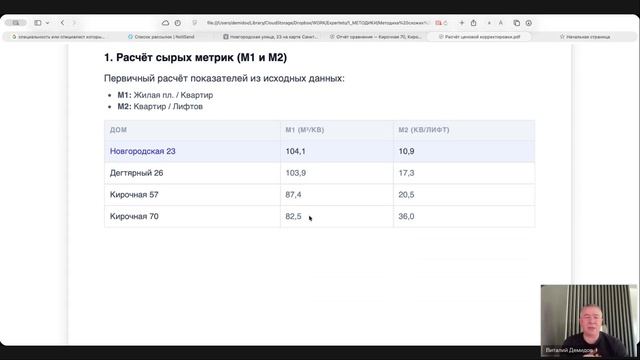
Task: Open the 'Новгородская 23' link
Action: [x=142, y=151]
